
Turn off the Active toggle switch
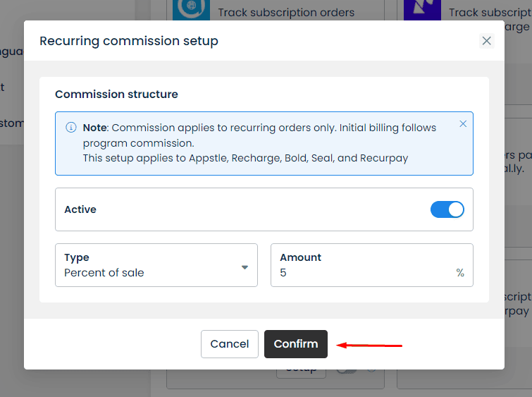447,209
